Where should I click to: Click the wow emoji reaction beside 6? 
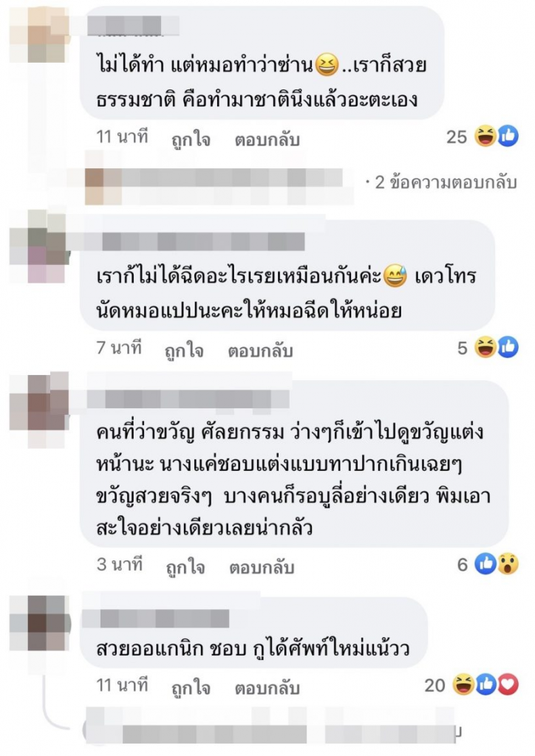[508, 563]
